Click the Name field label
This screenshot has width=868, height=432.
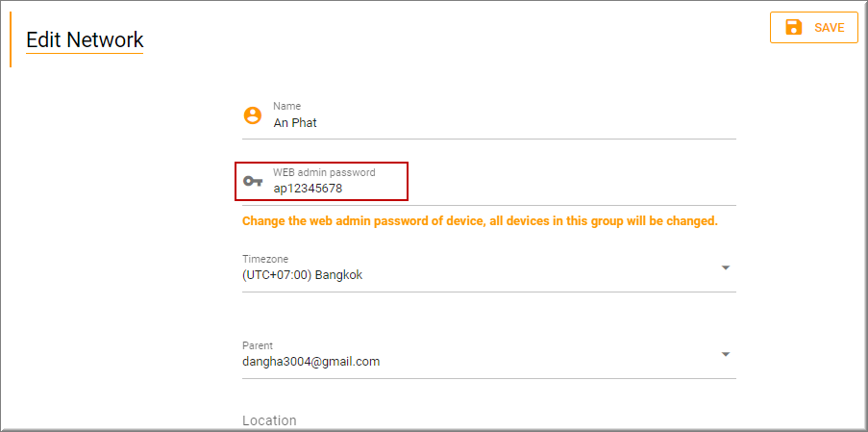point(286,106)
